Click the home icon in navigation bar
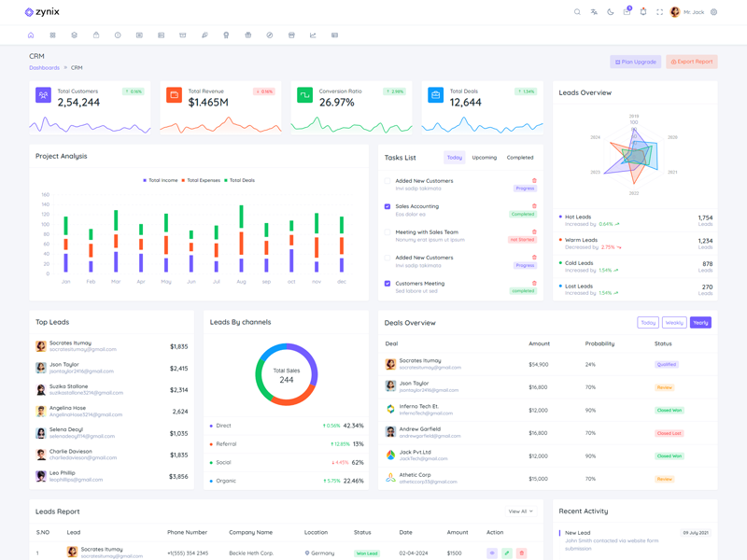The height and width of the screenshot is (560, 747). pyautogui.click(x=31, y=35)
